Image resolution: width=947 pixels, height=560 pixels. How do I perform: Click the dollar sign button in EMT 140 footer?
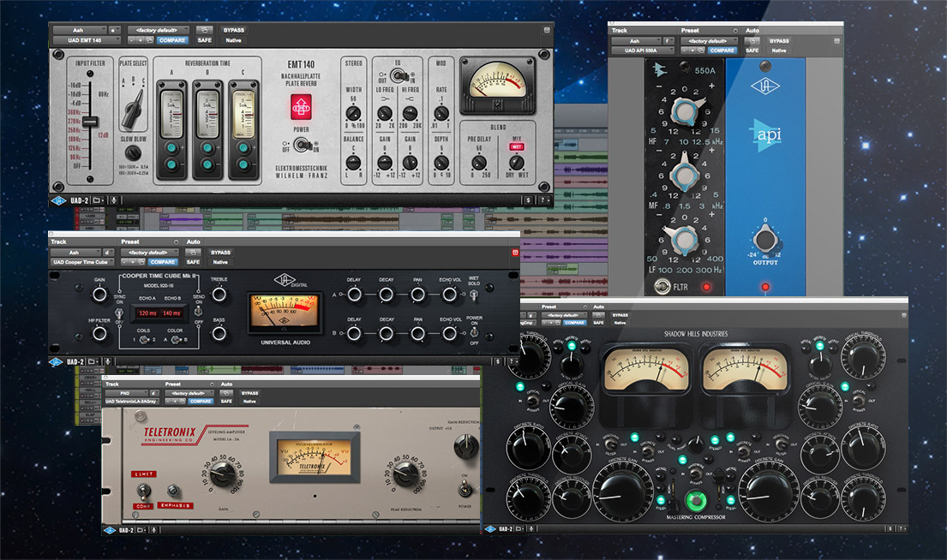(529, 200)
